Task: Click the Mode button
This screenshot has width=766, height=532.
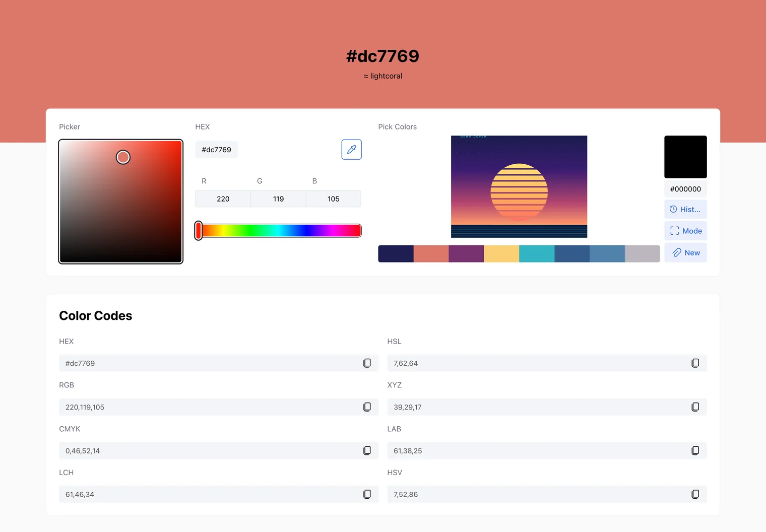Action: click(x=685, y=231)
